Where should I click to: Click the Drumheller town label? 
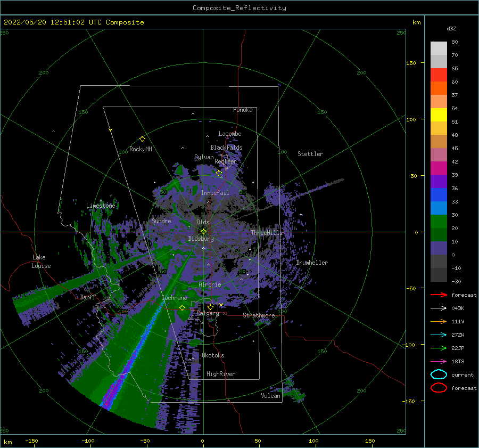(x=312, y=263)
